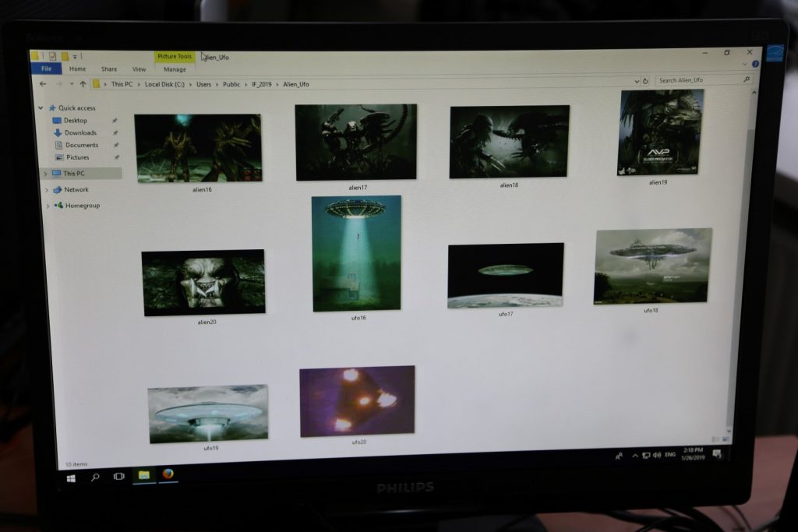Click This PC in the address bar
Screen dimensions: 798x532
(x=122, y=84)
